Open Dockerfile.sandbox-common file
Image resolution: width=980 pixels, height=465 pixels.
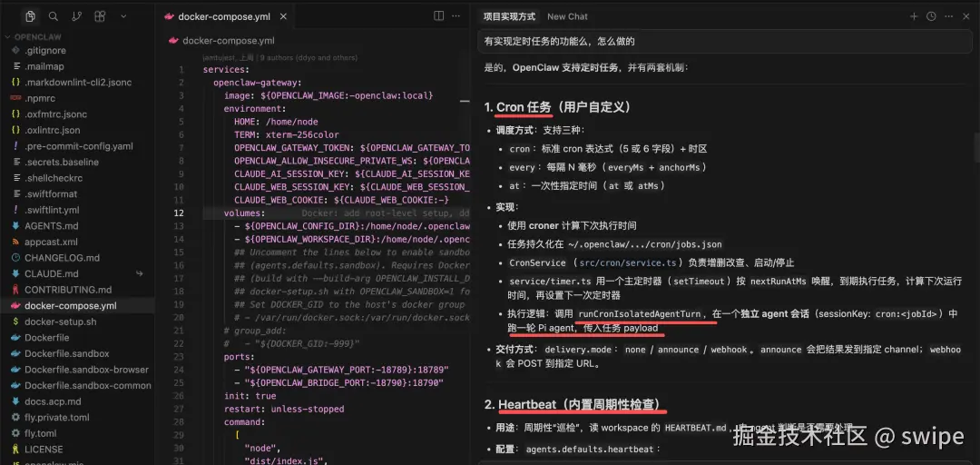(x=87, y=385)
